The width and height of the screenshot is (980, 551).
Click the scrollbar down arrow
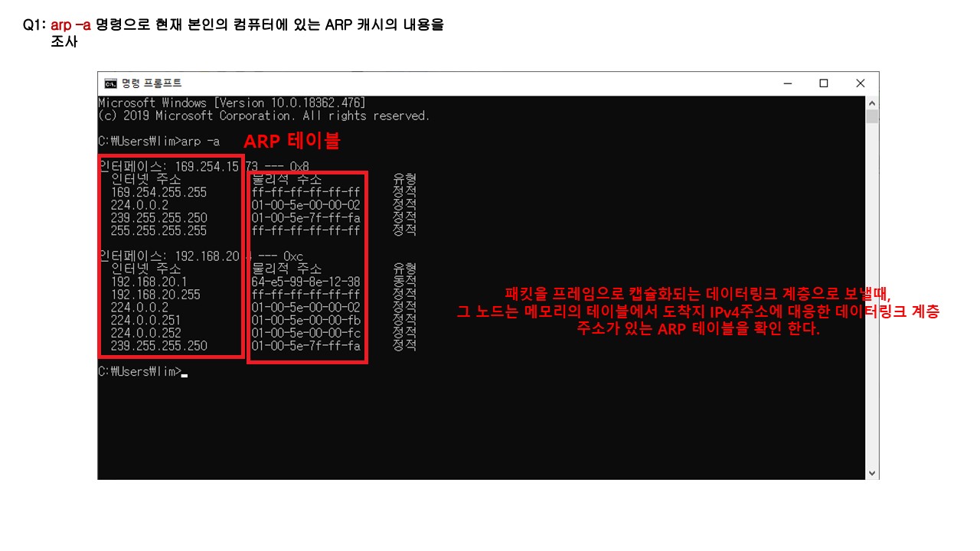[872, 473]
